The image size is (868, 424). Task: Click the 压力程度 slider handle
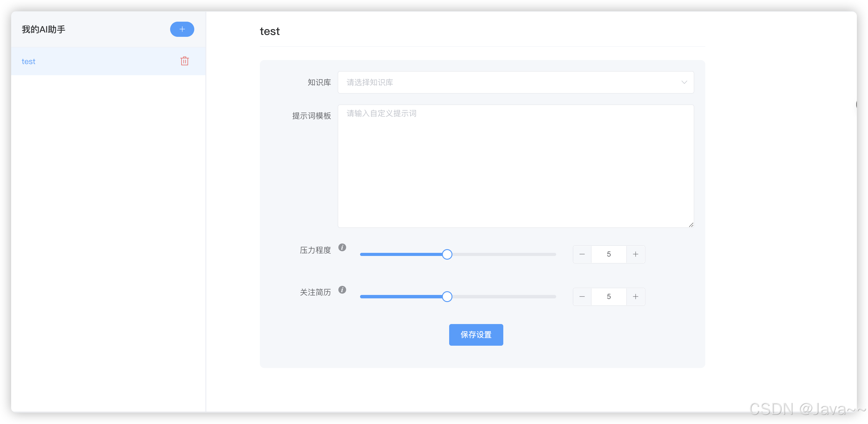pyautogui.click(x=447, y=254)
